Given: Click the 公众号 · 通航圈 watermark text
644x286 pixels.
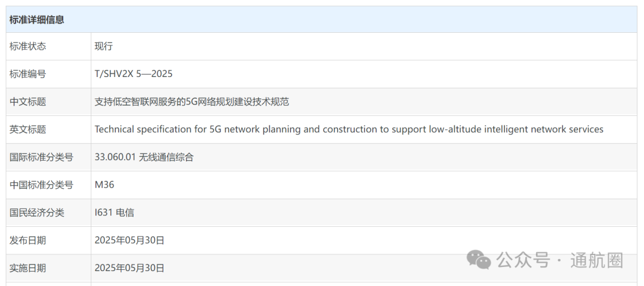Looking at the screenshot, I should coord(560,260).
